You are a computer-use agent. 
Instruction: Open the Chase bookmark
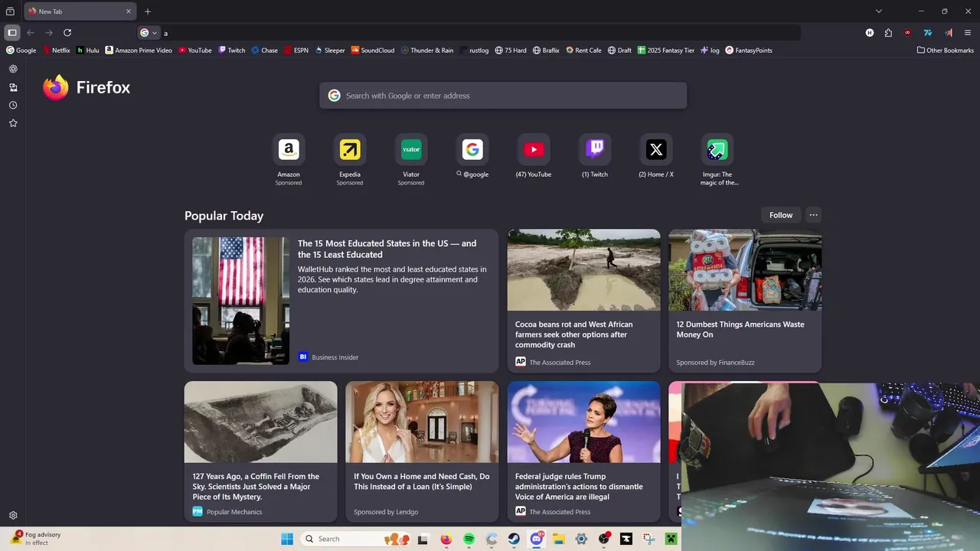click(x=265, y=51)
